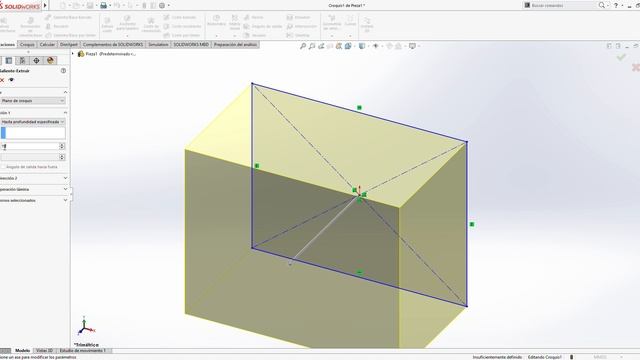Click the green relation marker on right sketch edge
The image size is (640, 360).
pos(472,224)
